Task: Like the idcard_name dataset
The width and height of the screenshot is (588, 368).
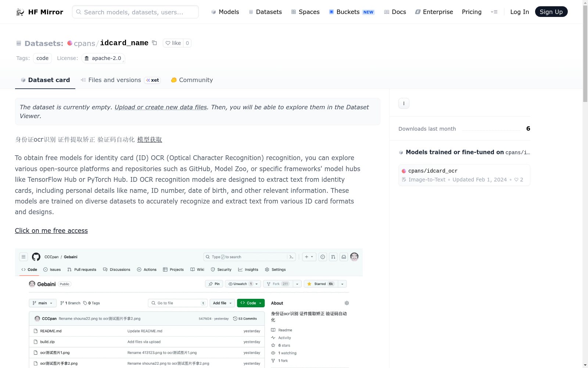Action: point(173,43)
